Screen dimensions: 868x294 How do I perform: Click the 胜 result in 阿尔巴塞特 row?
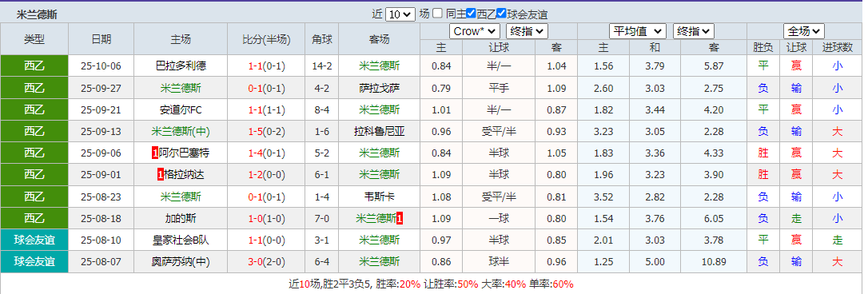pyautogui.click(x=763, y=153)
